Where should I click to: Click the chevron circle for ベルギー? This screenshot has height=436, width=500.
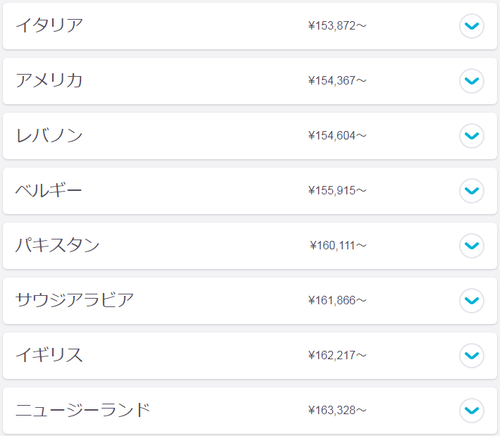[472, 191]
